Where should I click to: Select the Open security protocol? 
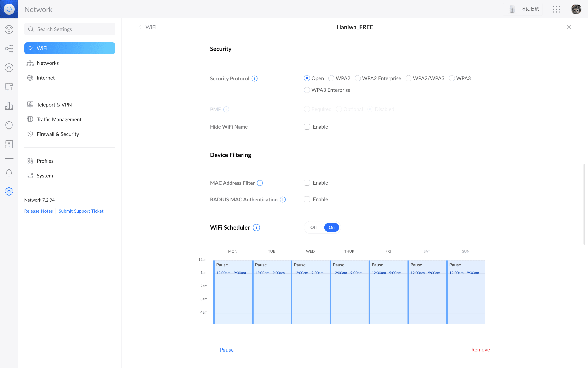(x=307, y=78)
